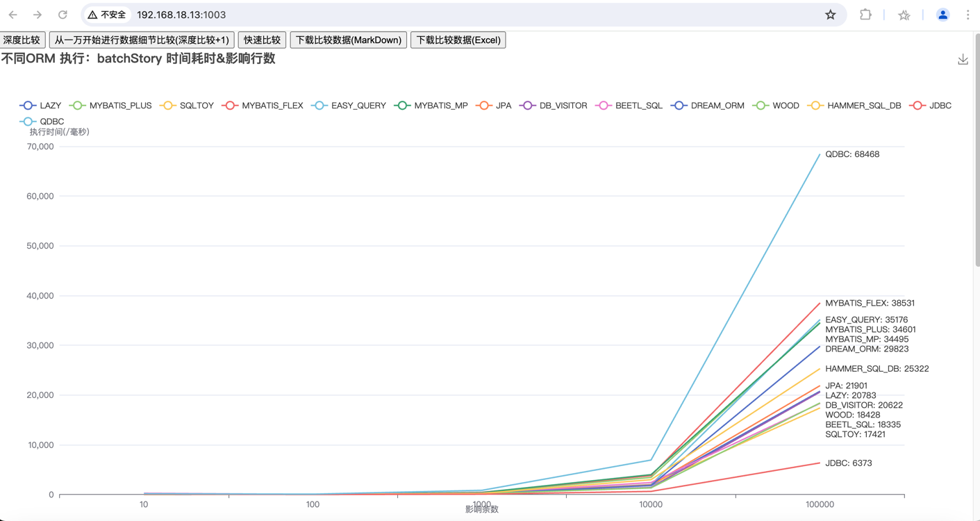Click the SQLTOY: 17421 end label
This screenshot has width=980, height=521.
tap(855, 434)
